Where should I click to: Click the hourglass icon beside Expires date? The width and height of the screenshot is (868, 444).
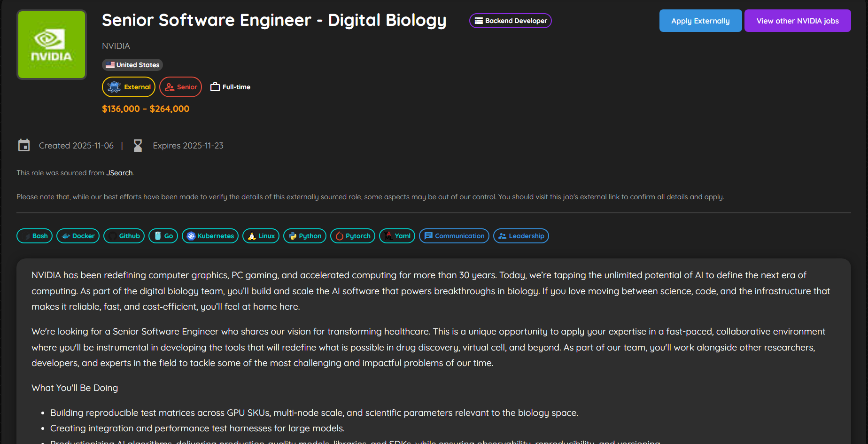point(138,145)
